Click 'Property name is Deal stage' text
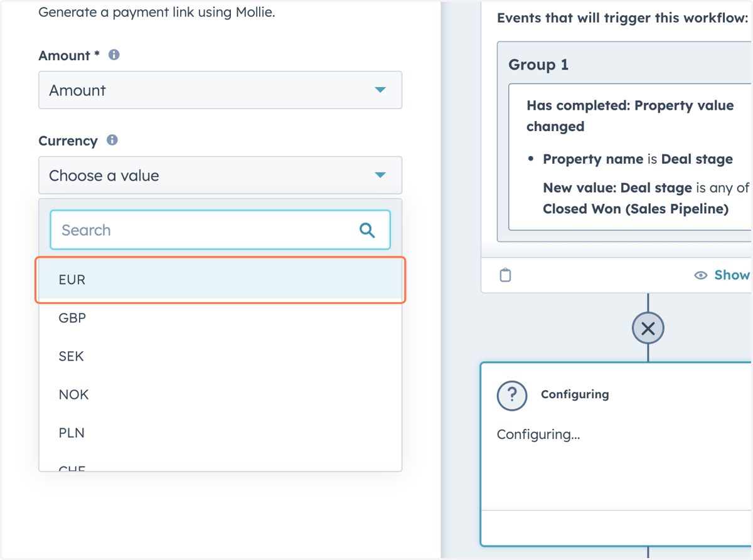This screenshot has width=753, height=560. point(638,159)
